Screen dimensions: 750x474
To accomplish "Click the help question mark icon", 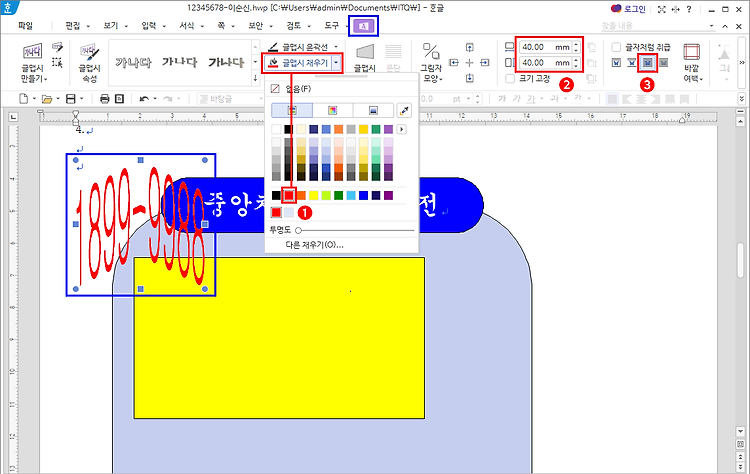I will [689, 9].
